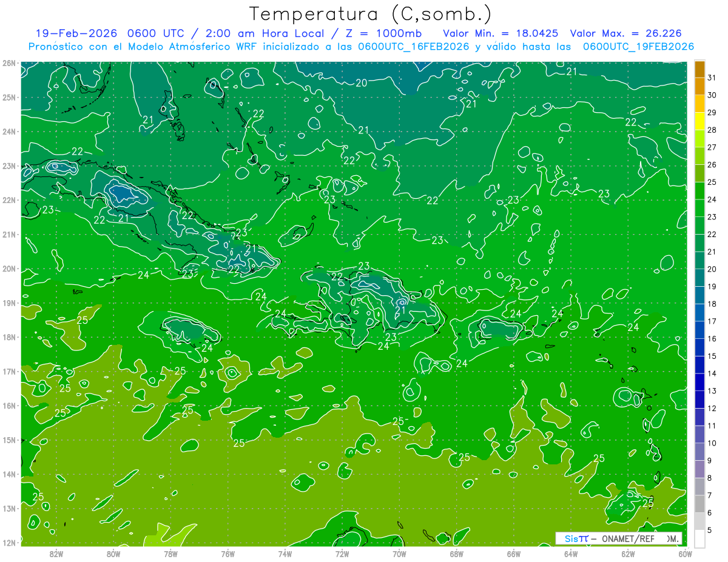728x562 pixels.
Task: Click the "70W" longitude axis label
Action: pyautogui.click(x=399, y=554)
